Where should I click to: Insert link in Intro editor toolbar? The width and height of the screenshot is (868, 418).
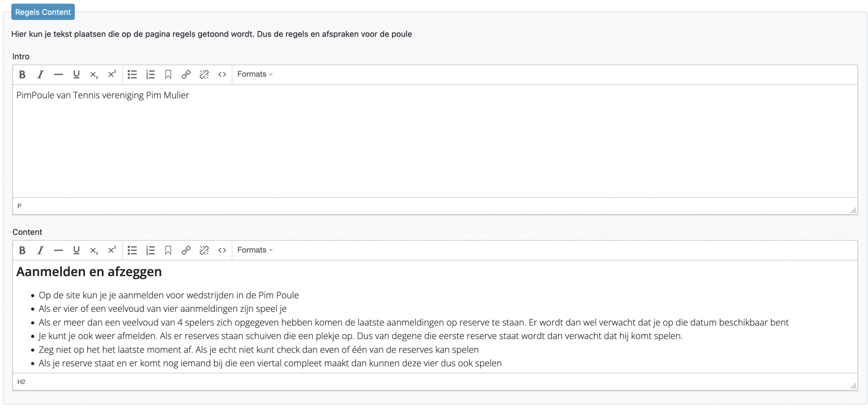click(186, 75)
